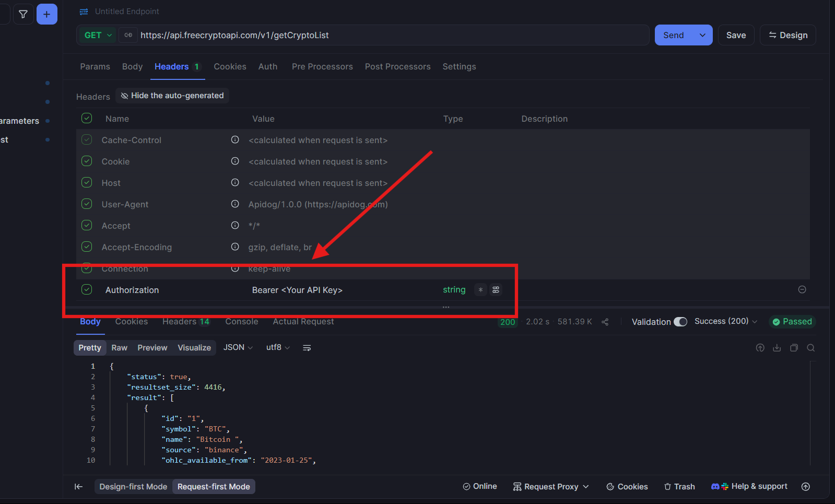Click info icon in the User-Agent row

click(x=235, y=204)
